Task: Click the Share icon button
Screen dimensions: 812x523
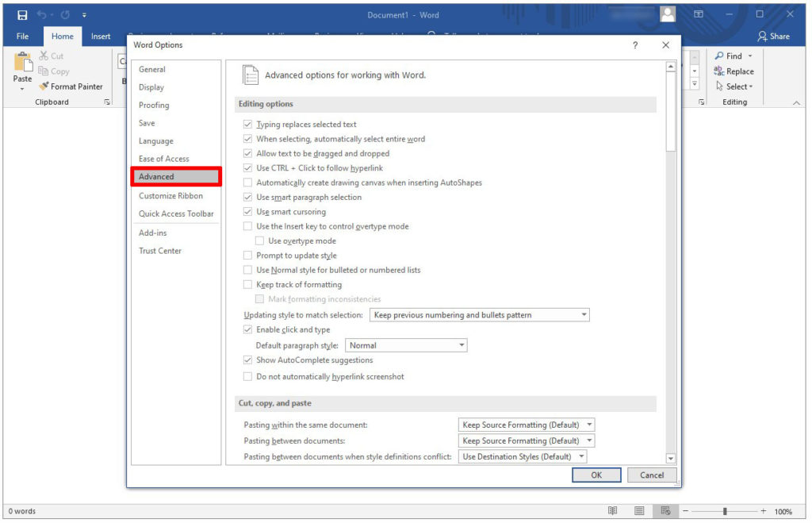Action: point(773,36)
